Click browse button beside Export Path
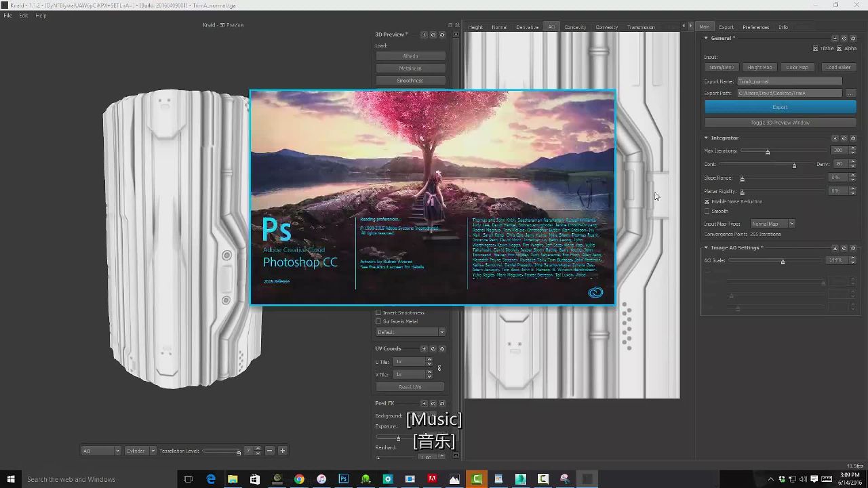The image size is (868, 488). pos(850,93)
